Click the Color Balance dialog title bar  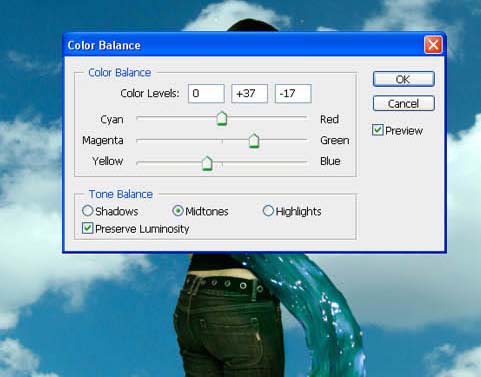[243, 45]
